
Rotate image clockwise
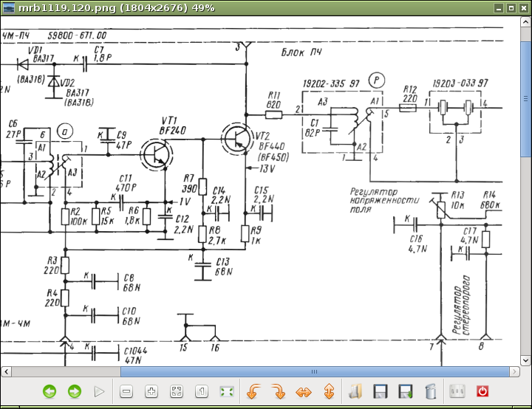point(279,391)
